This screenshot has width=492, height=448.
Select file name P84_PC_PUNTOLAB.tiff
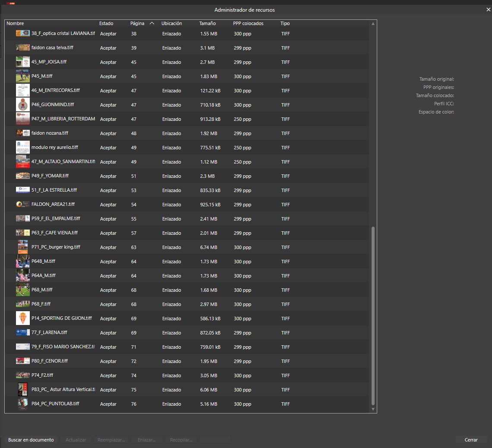(55, 404)
